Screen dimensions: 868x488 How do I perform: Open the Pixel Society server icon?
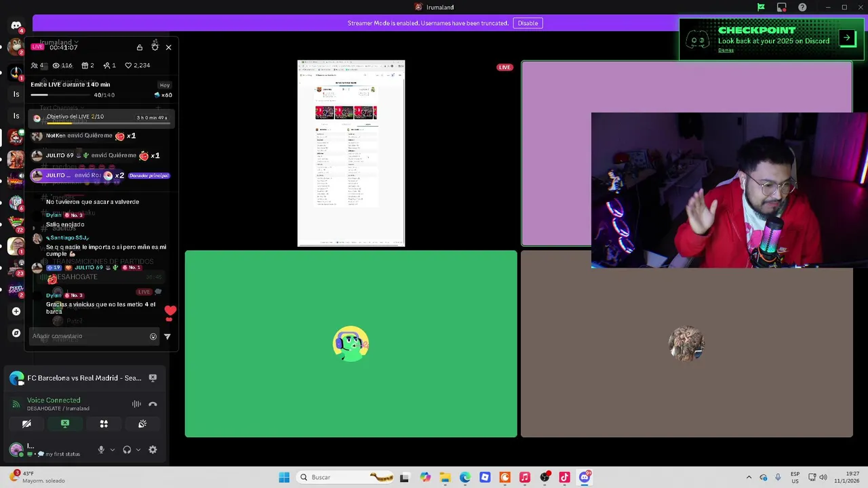click(16, 290)
